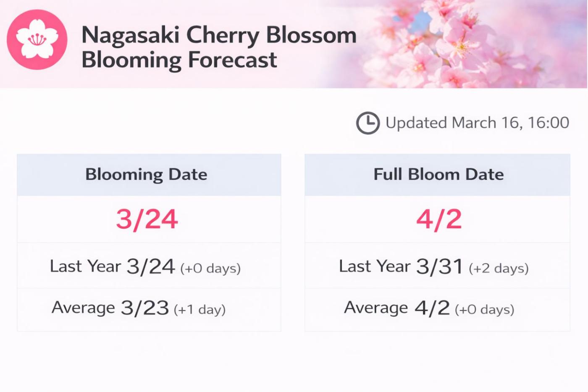The width and height of the screenshot is (588, 392).
Task: Select the Full Bloom Date column header
Action: 438,174
